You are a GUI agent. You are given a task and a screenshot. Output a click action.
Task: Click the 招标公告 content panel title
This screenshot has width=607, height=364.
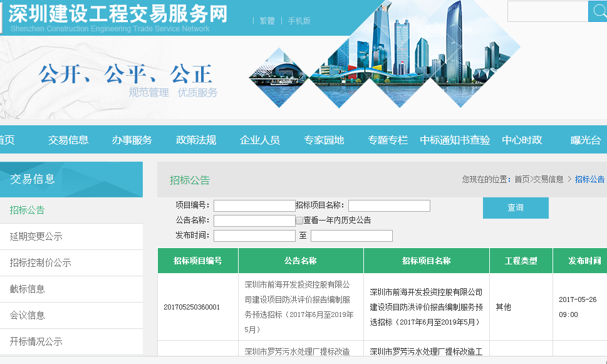(x=190, y=180)
